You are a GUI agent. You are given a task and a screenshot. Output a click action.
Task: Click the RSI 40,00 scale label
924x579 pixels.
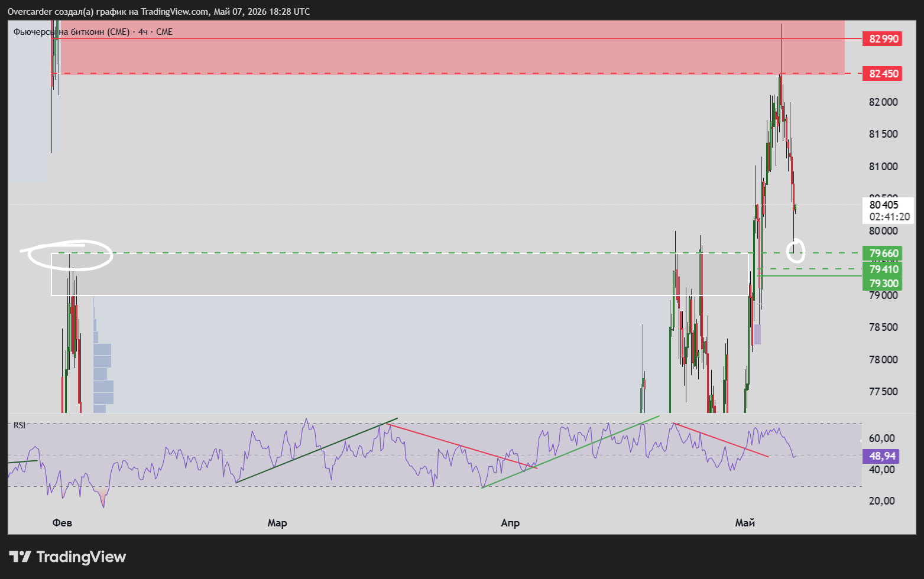[882, 470]
